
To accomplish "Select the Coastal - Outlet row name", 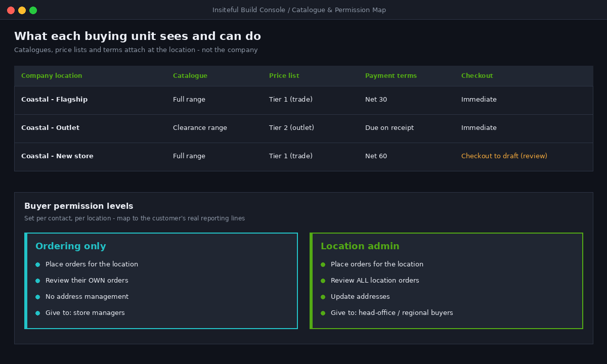I will (x=51, y=128).
